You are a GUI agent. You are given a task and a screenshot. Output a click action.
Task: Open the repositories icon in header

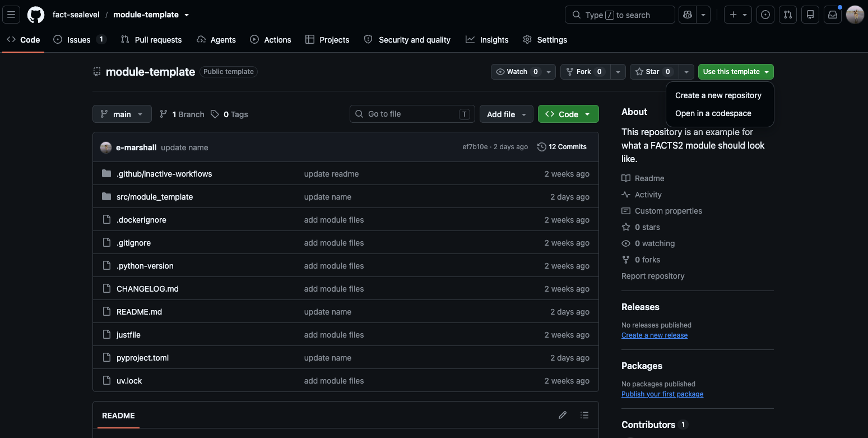[810, 15]
